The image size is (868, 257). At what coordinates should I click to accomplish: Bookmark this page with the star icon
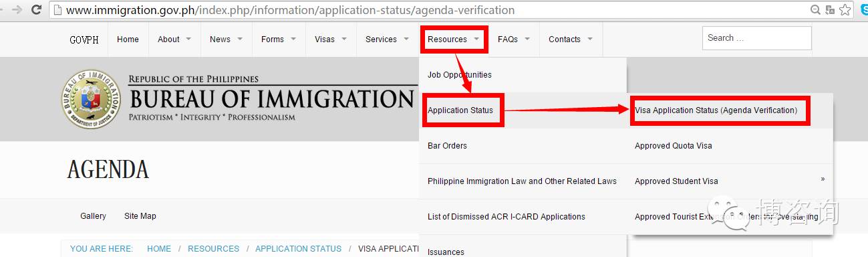point(845,10)
